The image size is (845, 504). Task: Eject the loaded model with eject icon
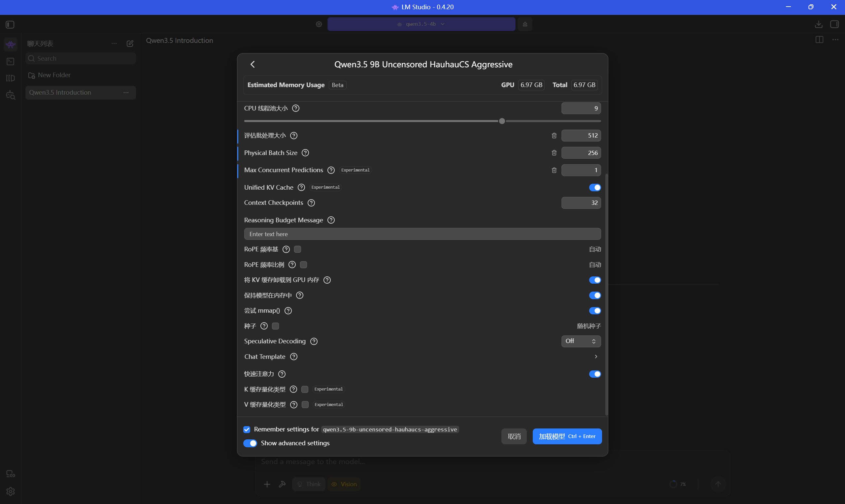[x=525, y=24]
